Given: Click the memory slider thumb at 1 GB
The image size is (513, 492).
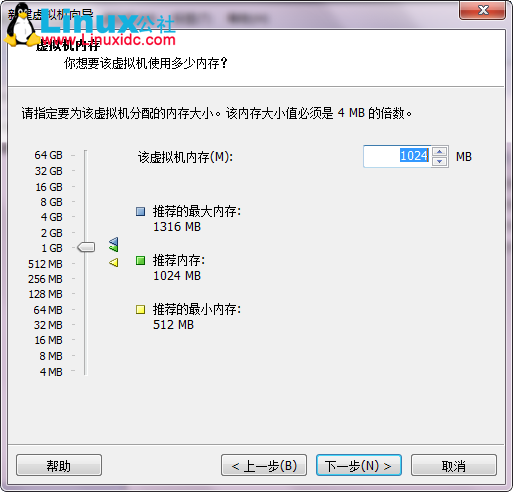Looking at the screenshot, I should [86, 247].
